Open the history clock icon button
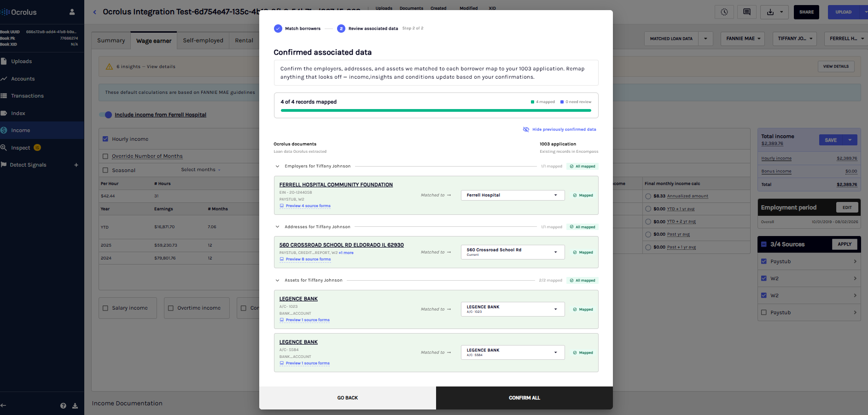The width and height of the screenshot is (868, 415). pyautogui.click(x=724, y=12)
